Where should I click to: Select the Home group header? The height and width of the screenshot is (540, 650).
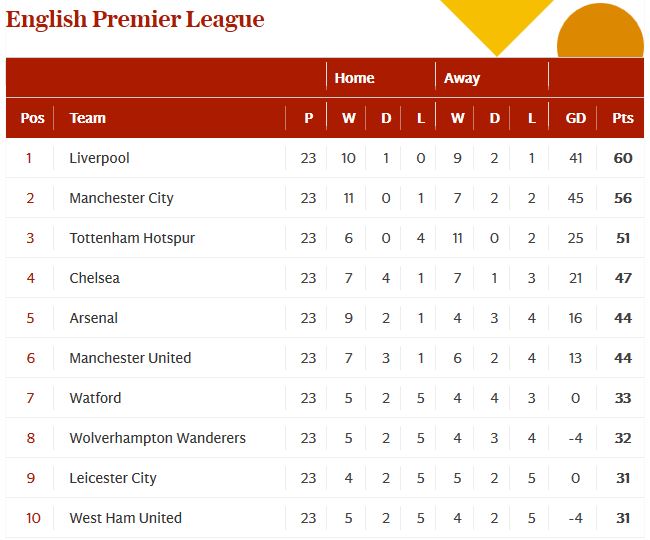(354, 78)
